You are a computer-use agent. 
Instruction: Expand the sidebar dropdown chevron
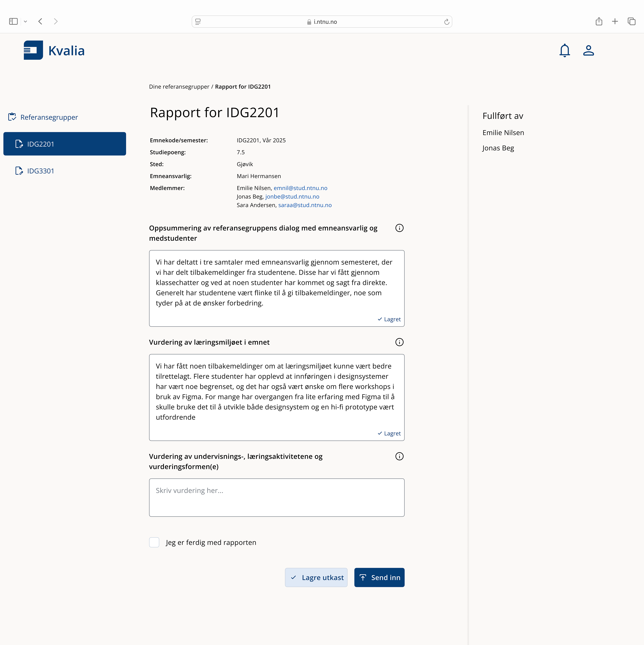click(x=25, y=21)
